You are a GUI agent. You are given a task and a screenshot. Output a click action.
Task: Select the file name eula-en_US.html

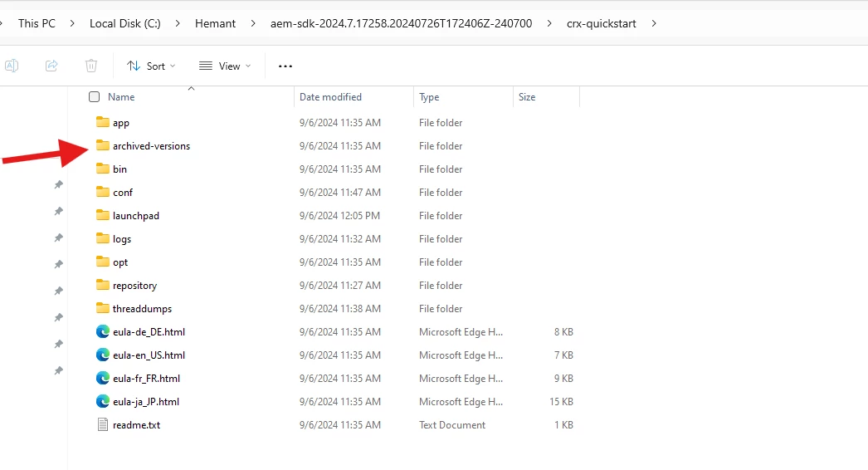[x=149, y=355]
